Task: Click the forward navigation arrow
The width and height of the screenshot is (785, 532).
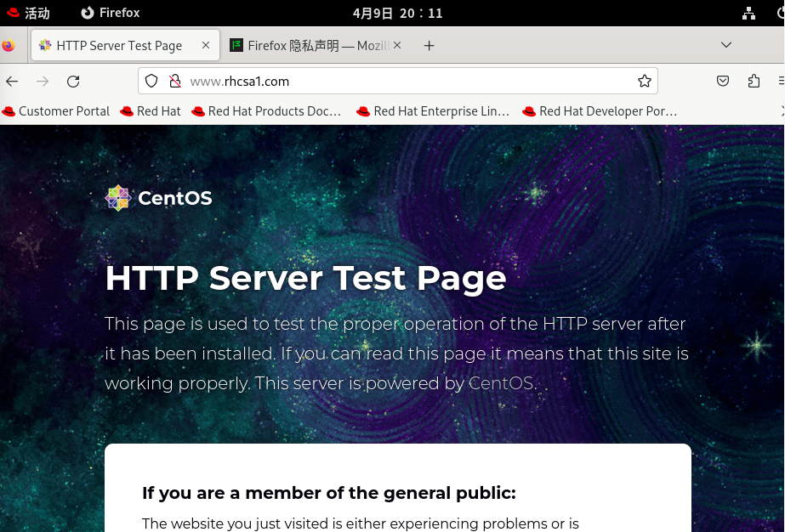Action: click(43, 81)
